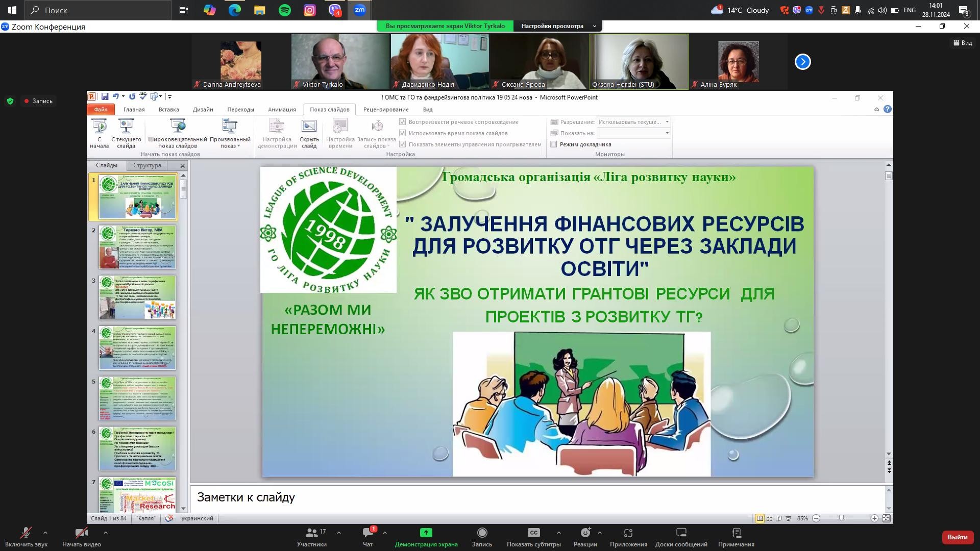
Task: Click zoom in plus button in status bar
Action: (874, 518)
